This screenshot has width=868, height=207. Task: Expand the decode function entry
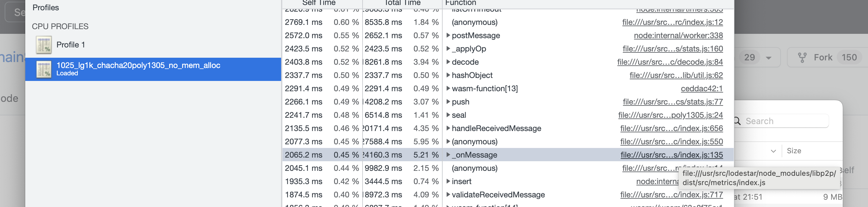pyautogui.click(x=449, y=62)
